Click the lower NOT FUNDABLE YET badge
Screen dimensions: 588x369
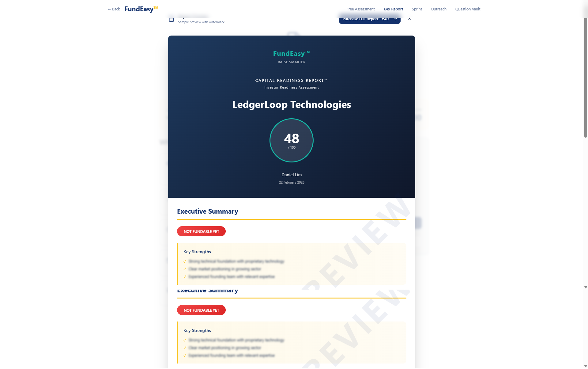(x=201, y=310)
